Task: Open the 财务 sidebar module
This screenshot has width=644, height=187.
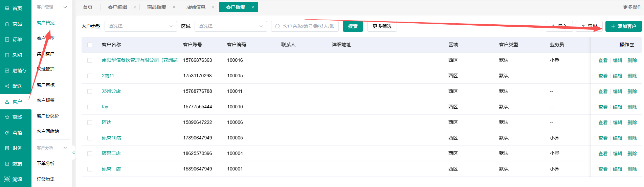Action: (16, 148)
